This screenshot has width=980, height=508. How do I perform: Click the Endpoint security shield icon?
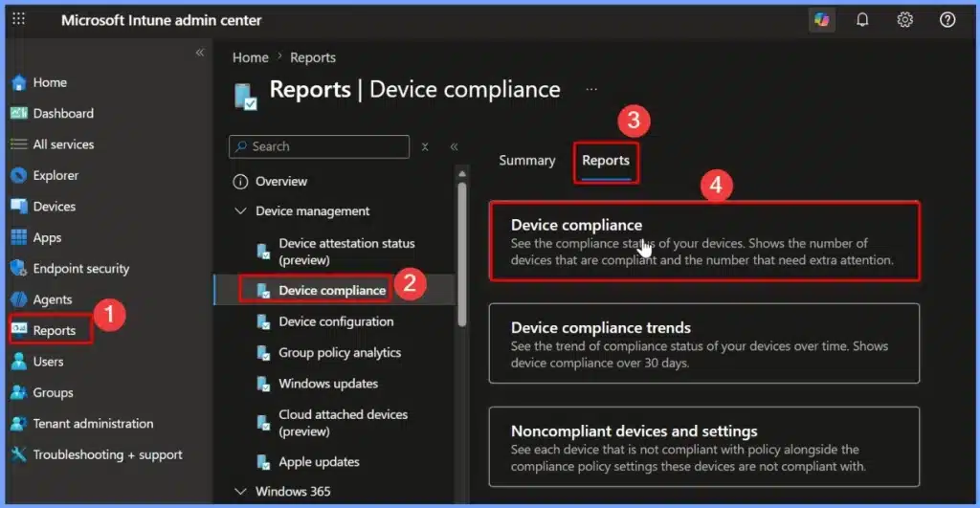(19, 269)
